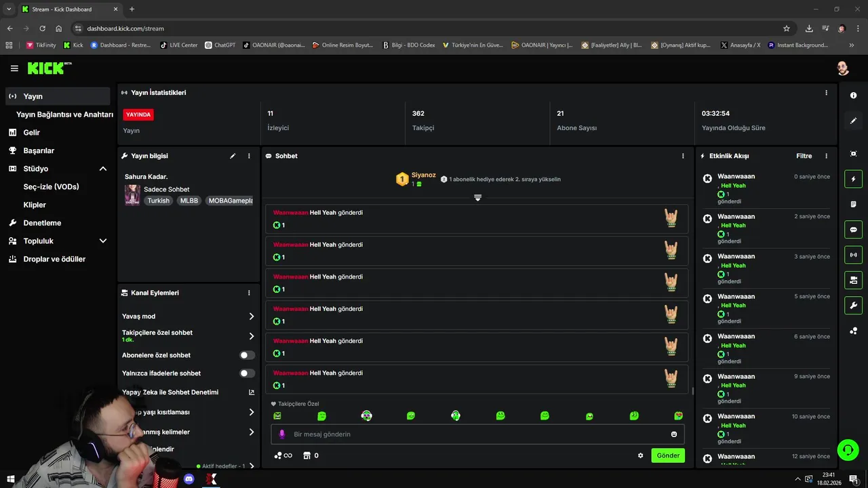Go to Yayın in the sidebar

[x=58, y=96]
